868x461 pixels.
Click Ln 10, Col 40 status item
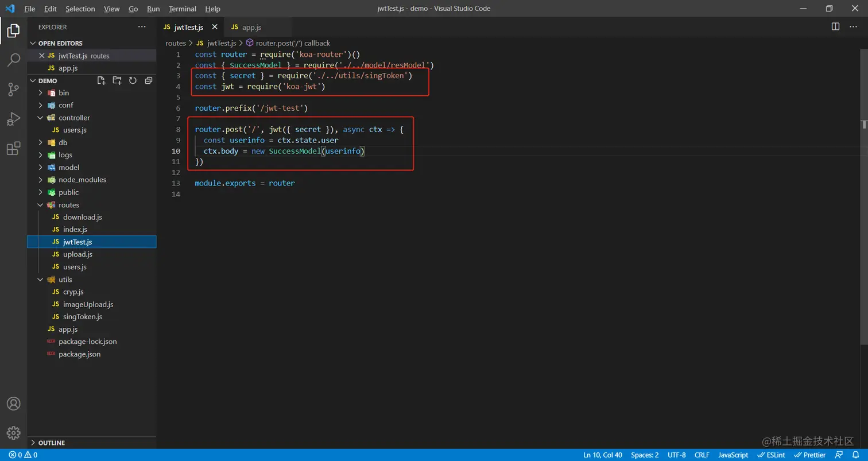pos(603,455)
